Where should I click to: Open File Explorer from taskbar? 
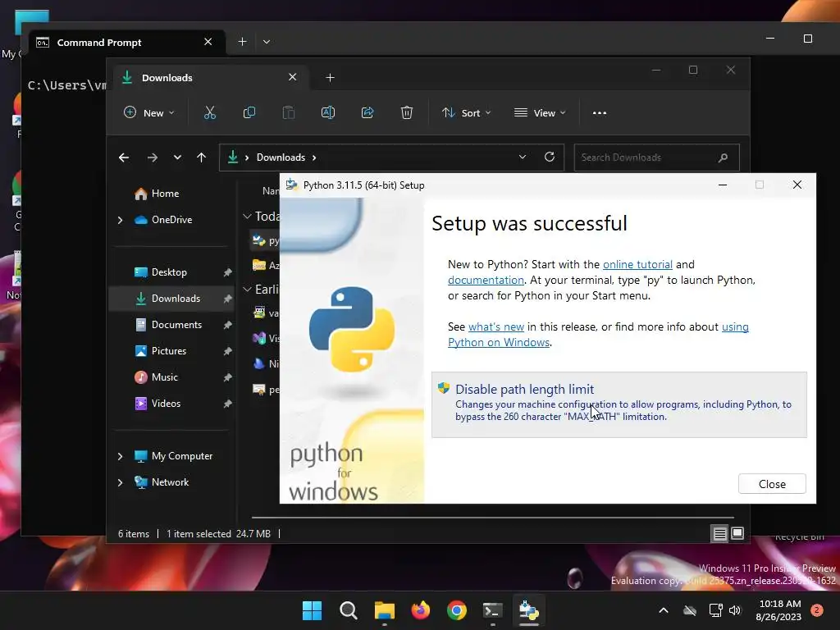coord(384,610)
